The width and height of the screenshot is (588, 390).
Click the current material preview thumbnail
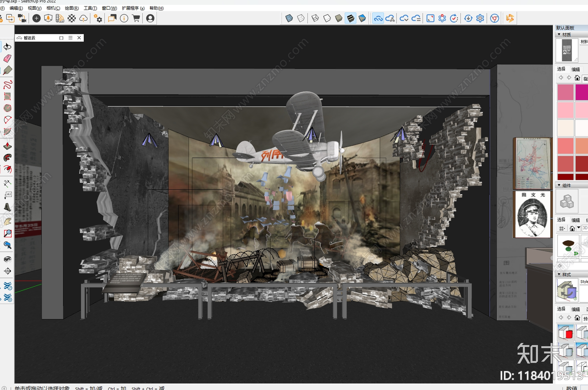pos(567,50)
